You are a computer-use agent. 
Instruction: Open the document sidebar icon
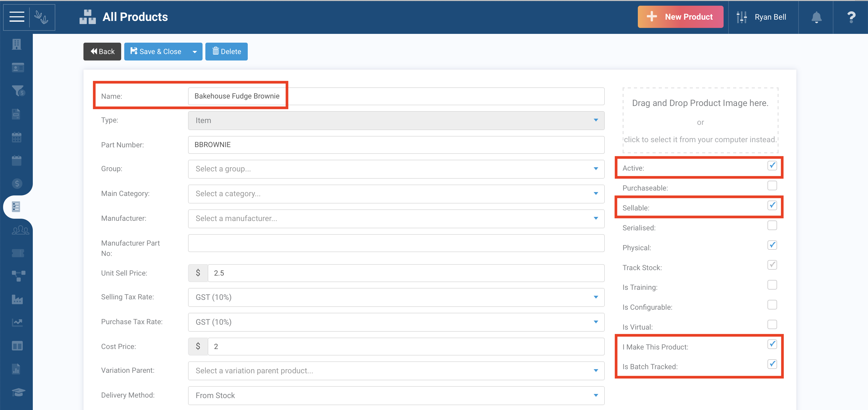[16, 114]
